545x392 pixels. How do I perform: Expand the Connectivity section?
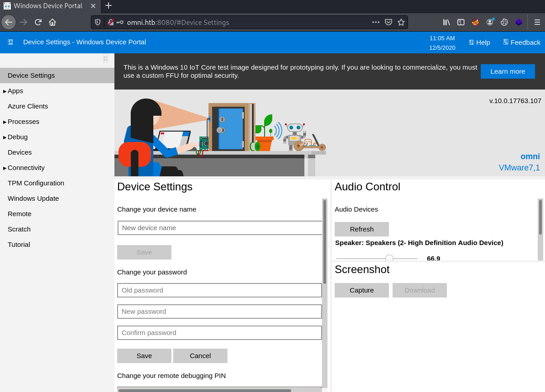pos(26,168)
